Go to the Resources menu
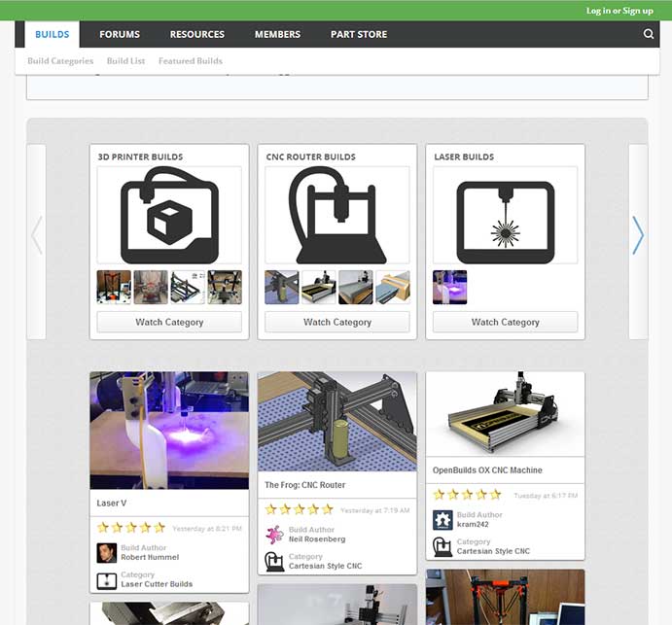Viewport: 672px width, 625px height. point(196,35)
